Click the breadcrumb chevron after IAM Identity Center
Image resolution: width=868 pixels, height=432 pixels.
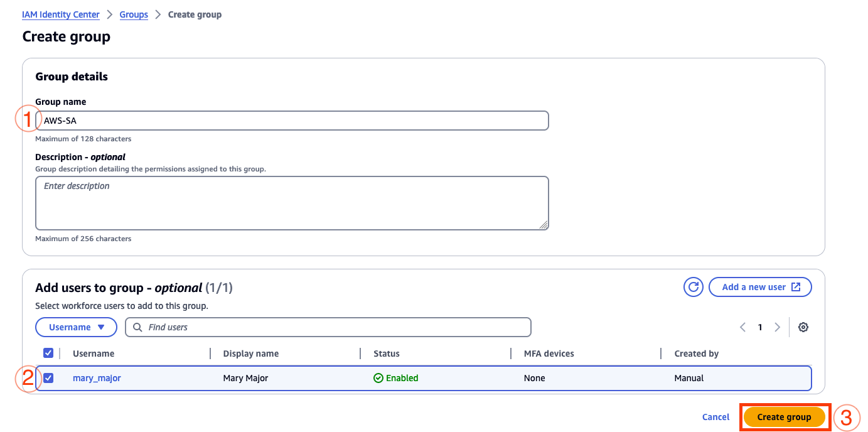point(109,14)
